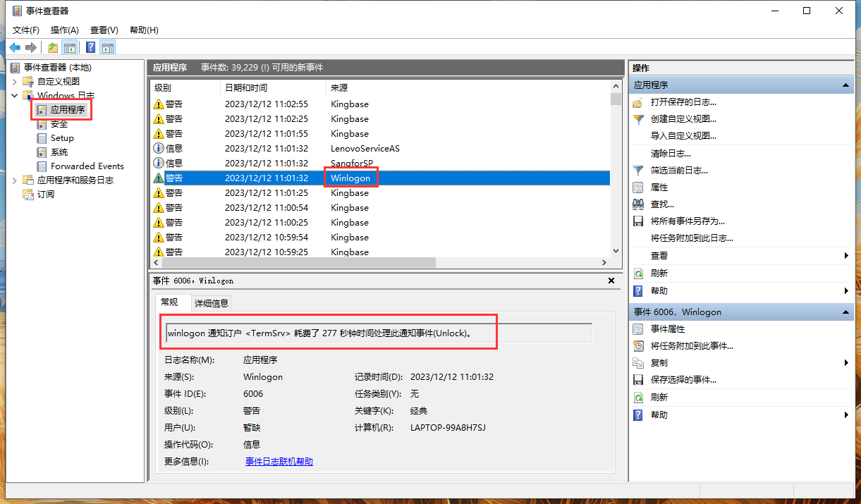Screen dimensions: 861x504
Task: Click the 安全 log icon in tree
Action: pos(42,124)
